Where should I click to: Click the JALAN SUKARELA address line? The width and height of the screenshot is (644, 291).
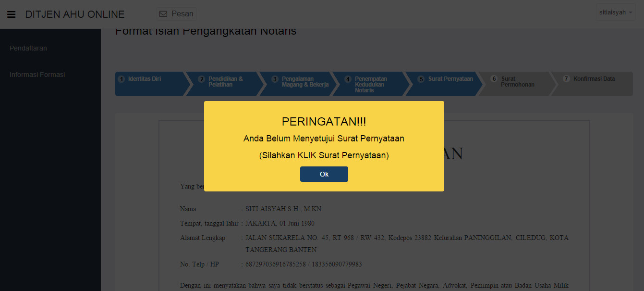[406, 238]
